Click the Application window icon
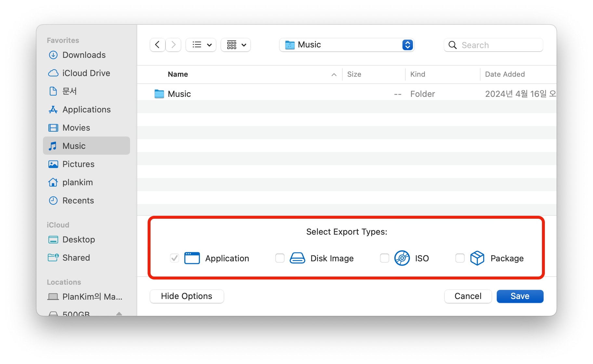The image size is (593, 364). 192,258
